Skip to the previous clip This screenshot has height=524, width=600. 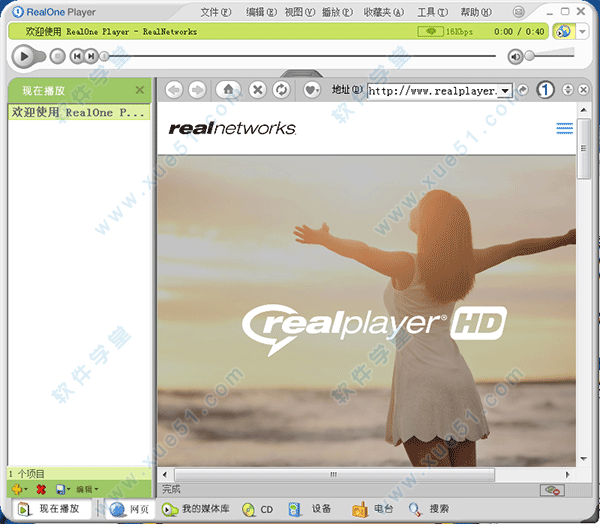pos(77,57)
